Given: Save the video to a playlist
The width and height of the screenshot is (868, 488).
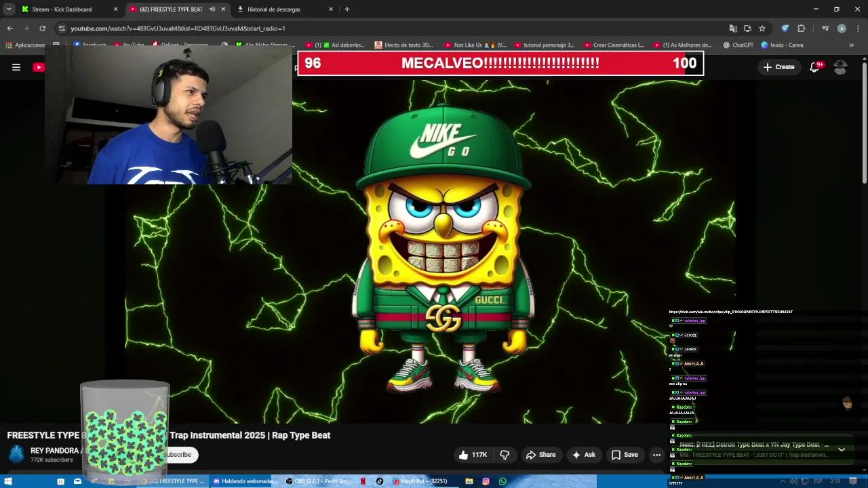Looking at the screenshot, I should (625, 455).
